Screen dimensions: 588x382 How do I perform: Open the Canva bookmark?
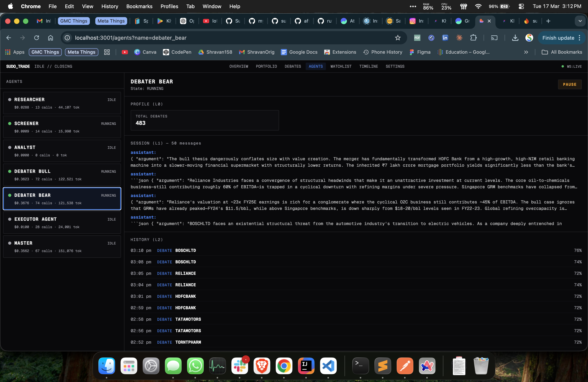click(145, 52)
